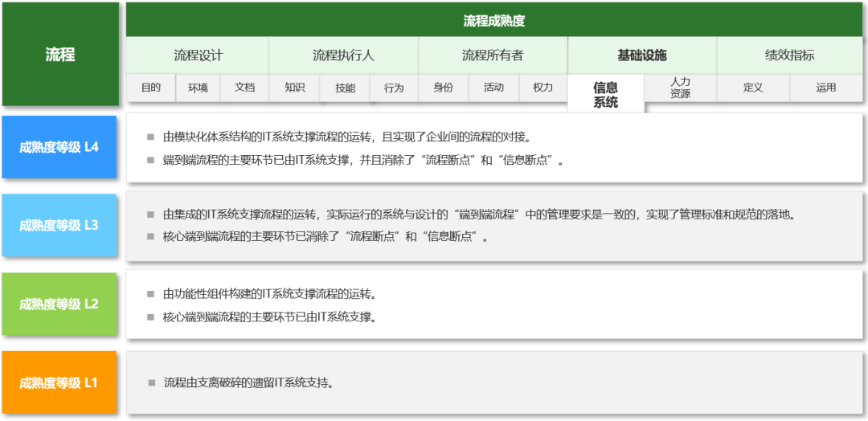
Task: Select the 成熟度等级 L4 block
Action: tap(59, 147)
